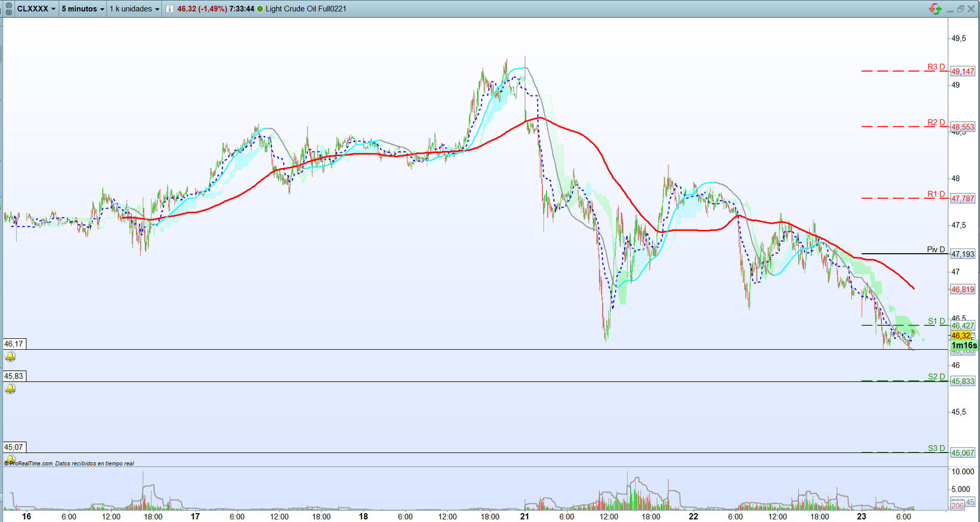Click the chain link group icon

pos(8,9)
